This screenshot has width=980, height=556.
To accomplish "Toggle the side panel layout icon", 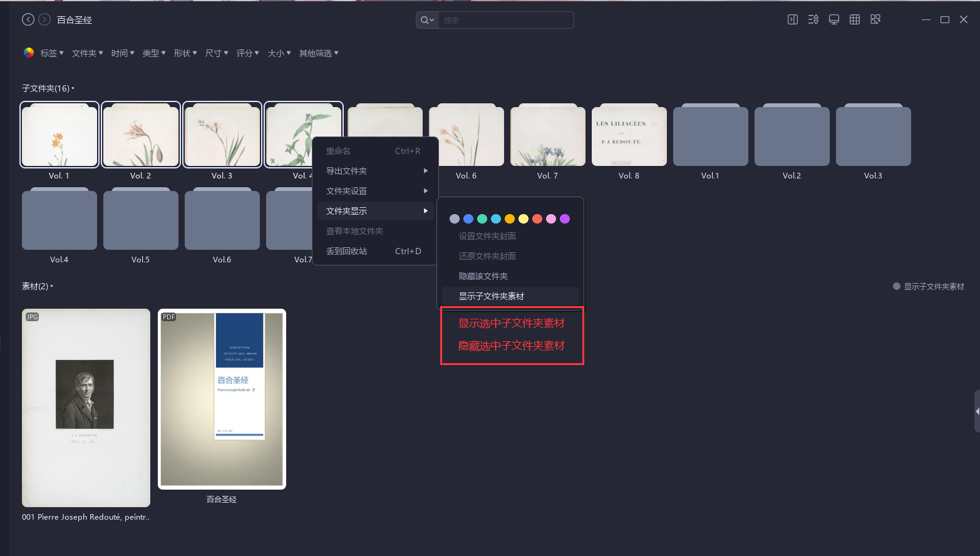I will point(793,19).
